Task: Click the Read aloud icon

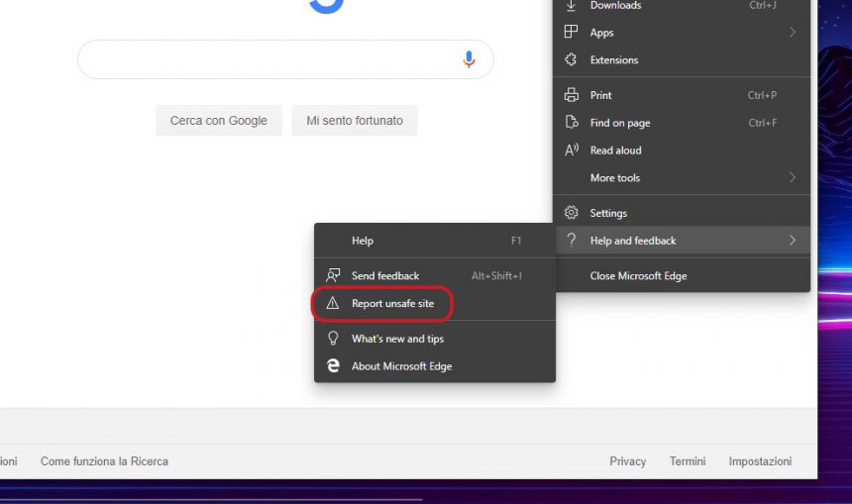Action: [571, 150]
